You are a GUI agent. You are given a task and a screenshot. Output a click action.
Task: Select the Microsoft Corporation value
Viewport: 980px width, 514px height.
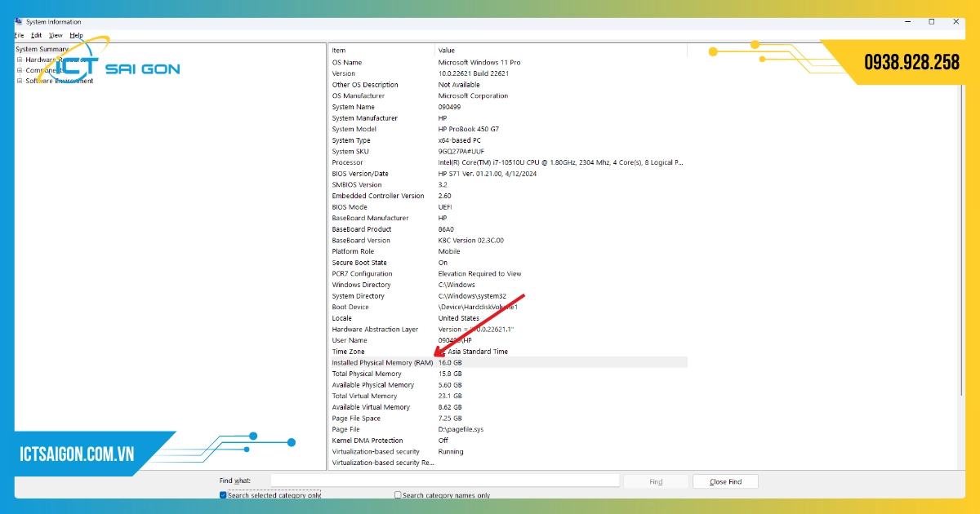click(x=473, y=95)
